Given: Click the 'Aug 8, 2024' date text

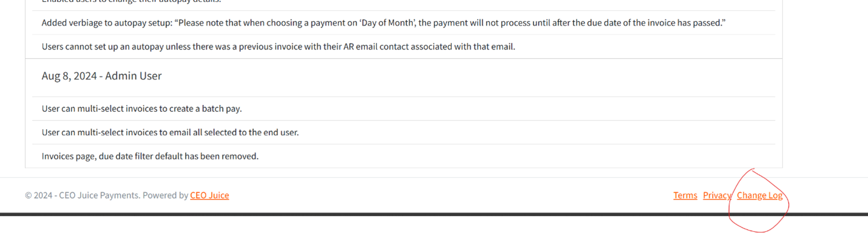Looking at the screenshot, I should coord(69,76).
